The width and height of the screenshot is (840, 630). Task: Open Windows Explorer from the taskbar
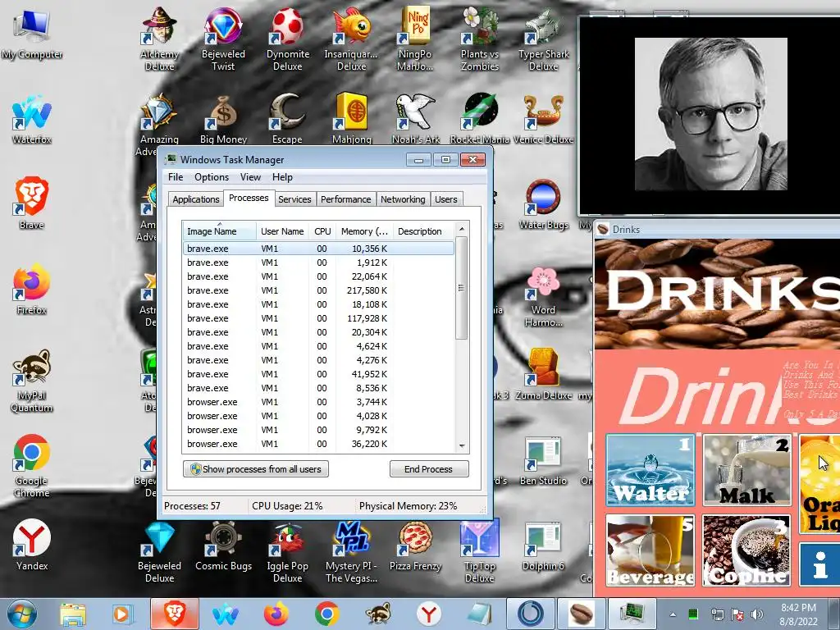pos(73,614)
